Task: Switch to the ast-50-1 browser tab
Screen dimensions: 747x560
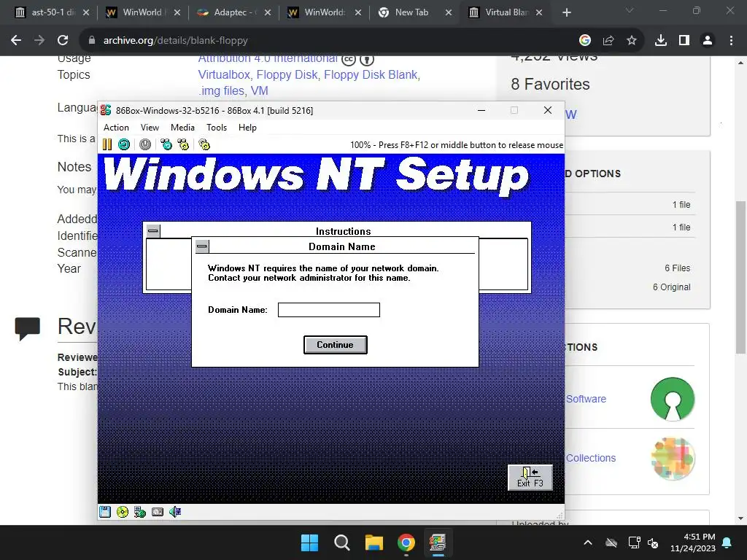Action: tap(52, 12)
